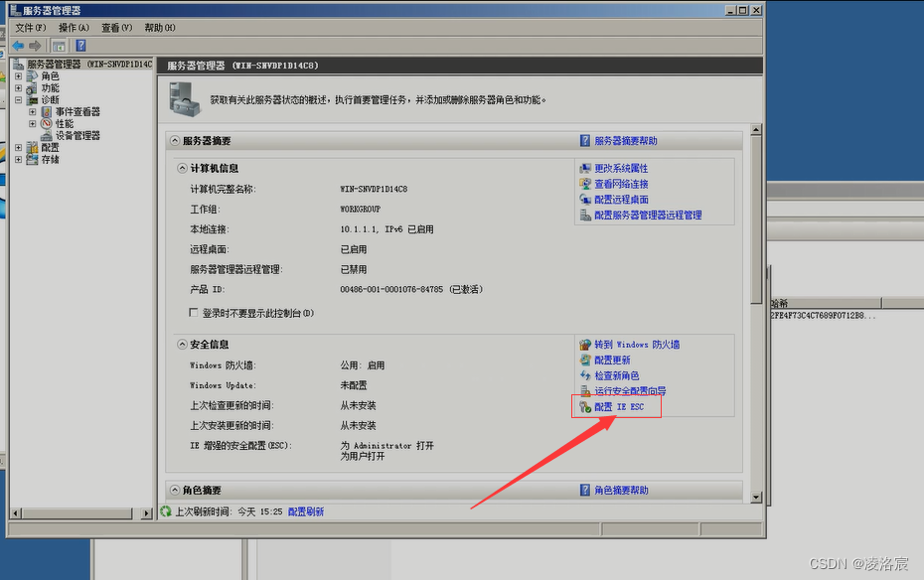The width and height of the screenshot is (924, 580).
Task: Click the green refresh icon in status bar
Action: point(166,511)
